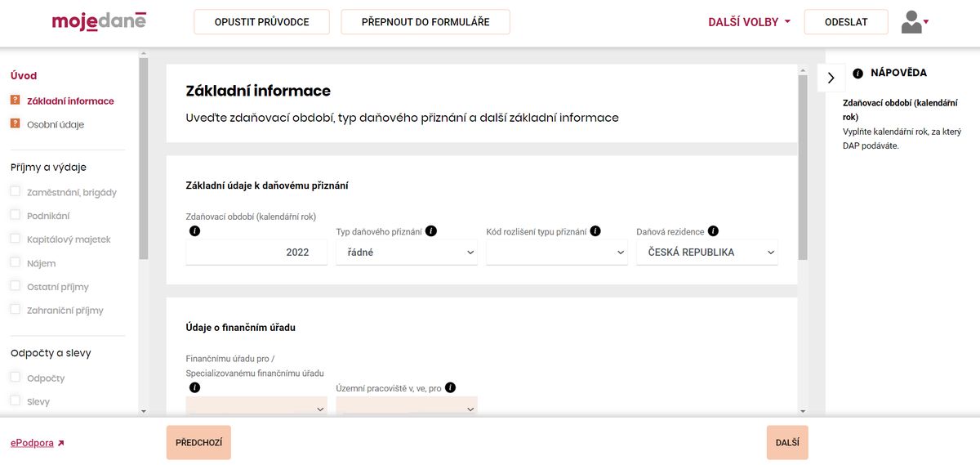
Task: Open the DALŠÍ VOLBY menu
Action: coord(749,22)
